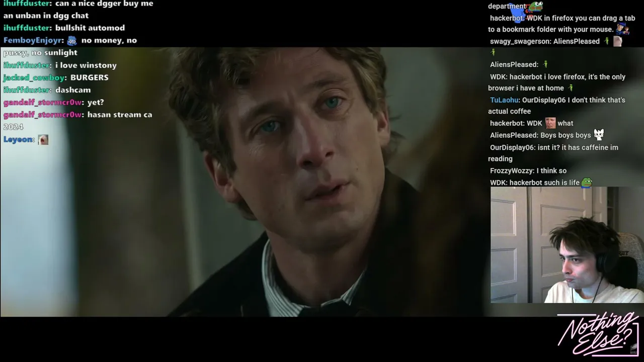Click the message text "actual coffee"
644x362 pixels.
pyautogui.click(x=509, y=111)
